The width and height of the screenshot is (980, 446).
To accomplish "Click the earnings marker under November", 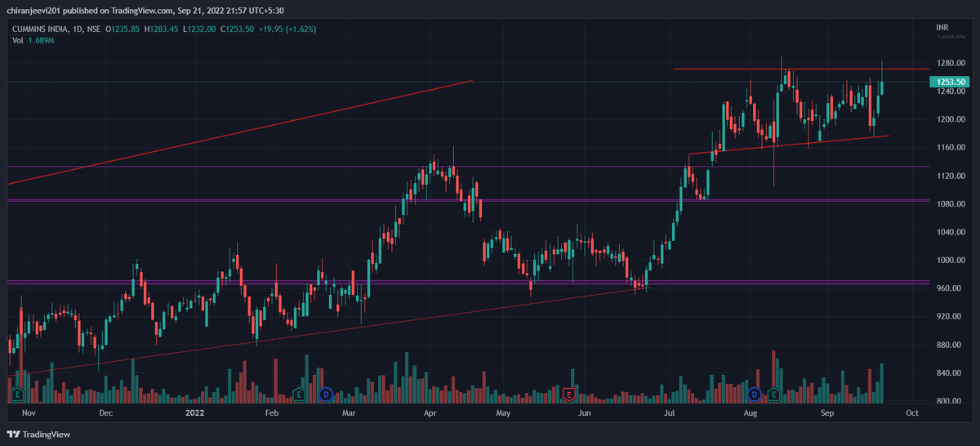I will (16, 395).
